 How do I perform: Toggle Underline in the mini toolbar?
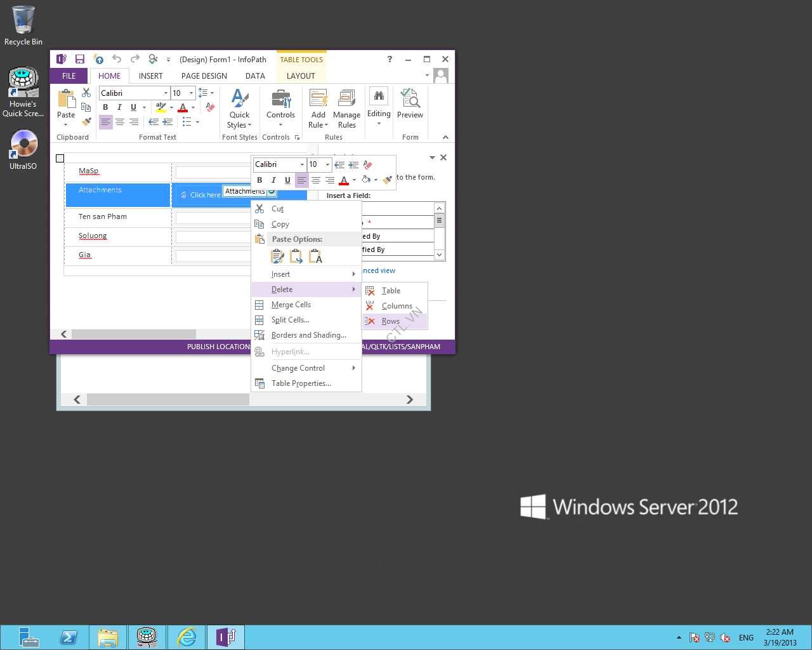click(x=287, y=180)
